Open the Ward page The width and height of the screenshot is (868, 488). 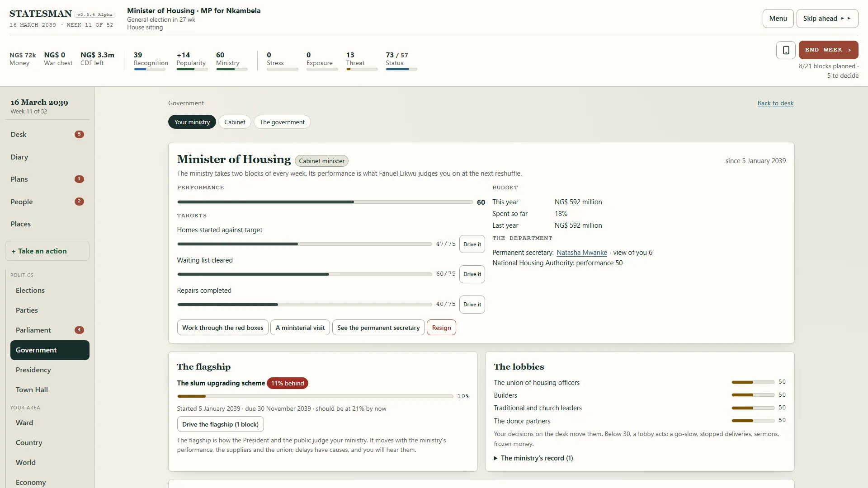click(50, 422)
